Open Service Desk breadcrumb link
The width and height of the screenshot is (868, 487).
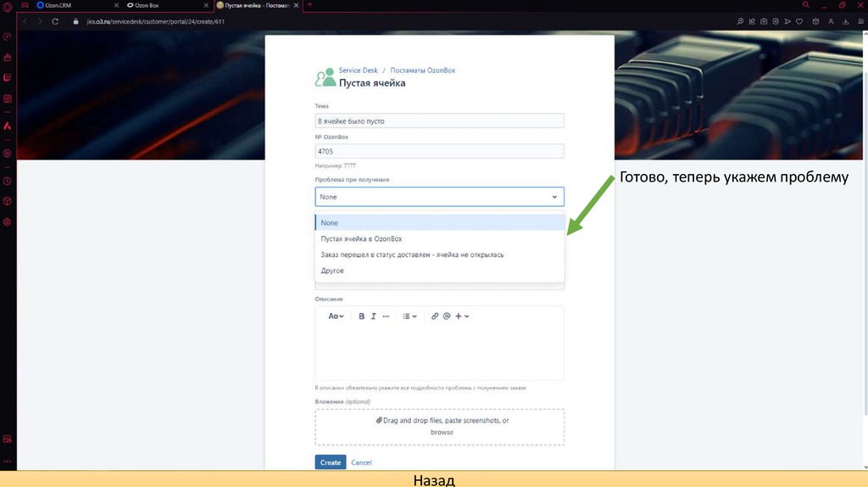coord(359,70)
